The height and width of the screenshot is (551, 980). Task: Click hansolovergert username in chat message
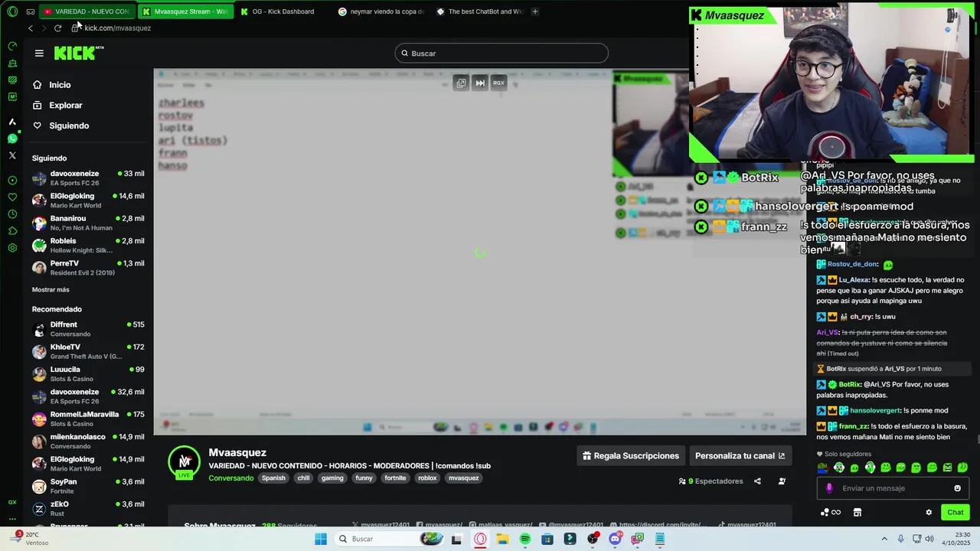(875, 410)
